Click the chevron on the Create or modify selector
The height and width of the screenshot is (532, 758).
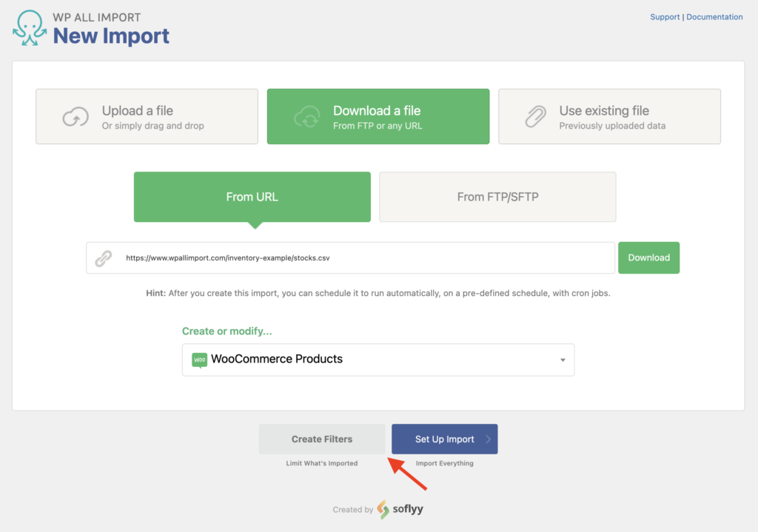point(563,360)
